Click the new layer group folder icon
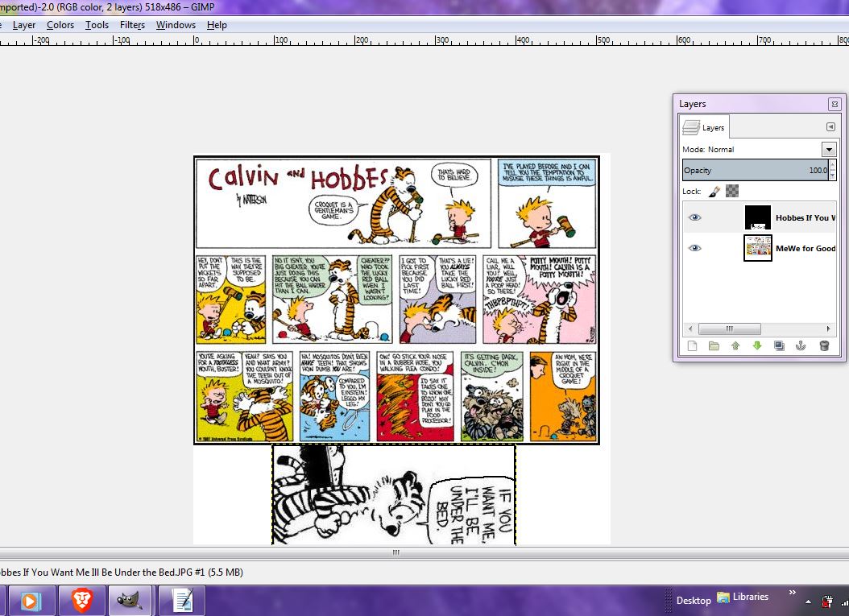This screenshot has width=849, height=616. [714, 346]
